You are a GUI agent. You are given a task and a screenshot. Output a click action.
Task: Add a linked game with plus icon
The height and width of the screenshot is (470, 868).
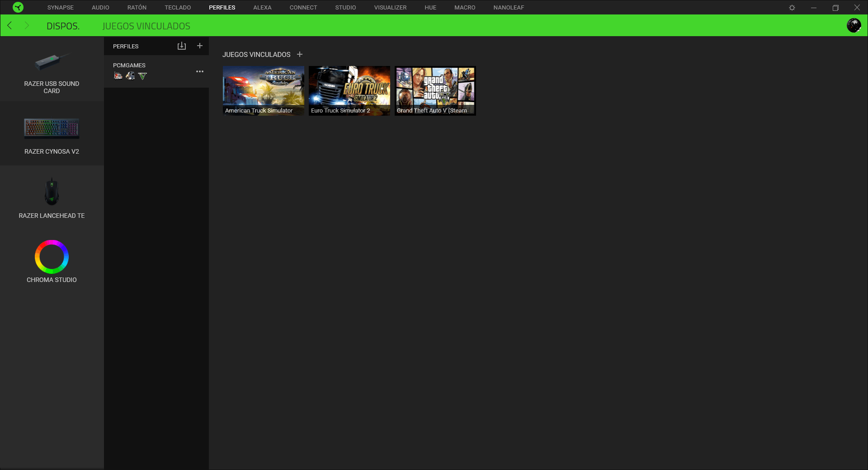tap(299, 54)
